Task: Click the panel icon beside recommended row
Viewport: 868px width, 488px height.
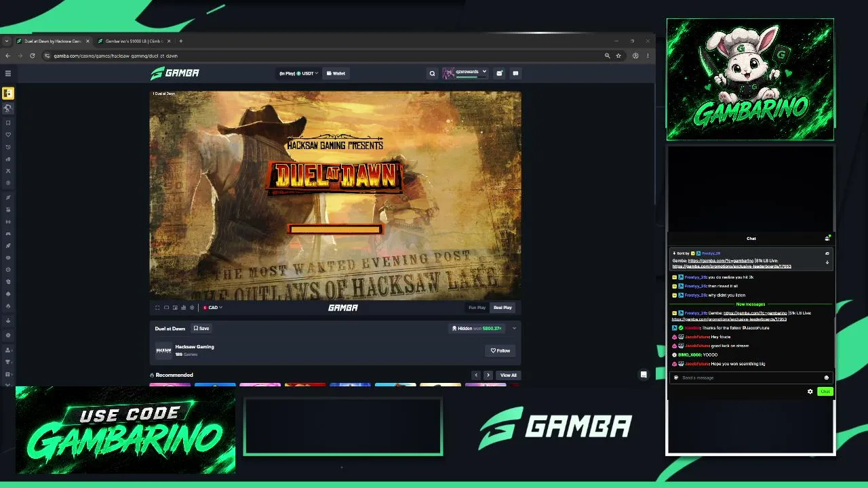Action: click(x=644, y=375)
